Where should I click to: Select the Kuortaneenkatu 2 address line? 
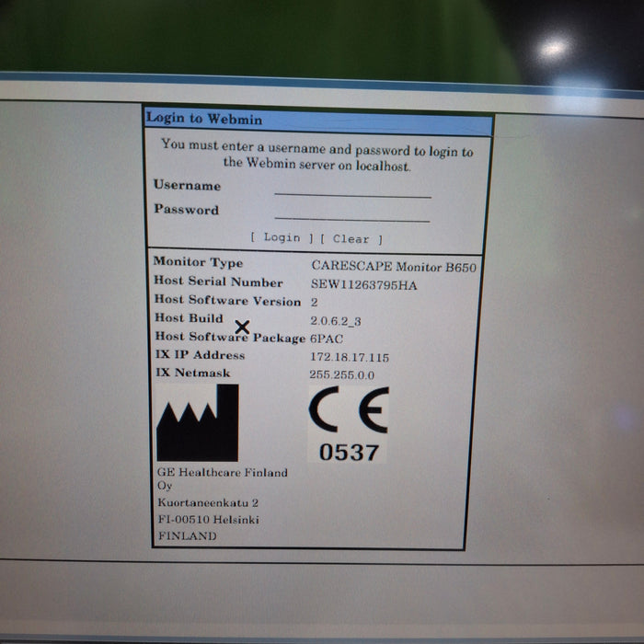pos(208,503)
